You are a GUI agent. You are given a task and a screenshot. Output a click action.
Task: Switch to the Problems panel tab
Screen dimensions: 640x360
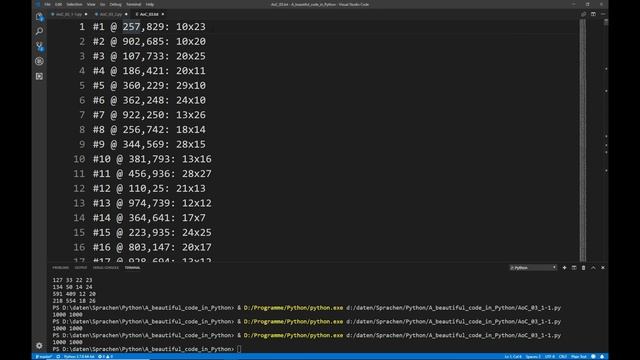coord(60,267)
